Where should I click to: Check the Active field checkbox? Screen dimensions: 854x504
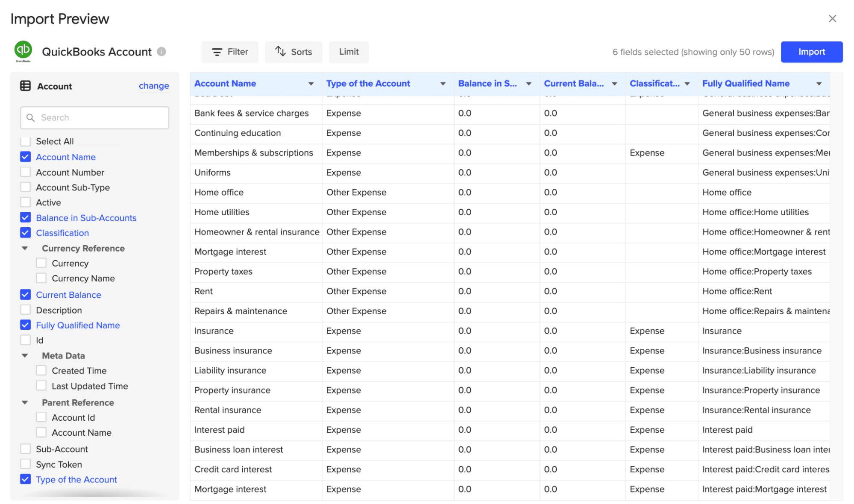(x=26, y=202)
